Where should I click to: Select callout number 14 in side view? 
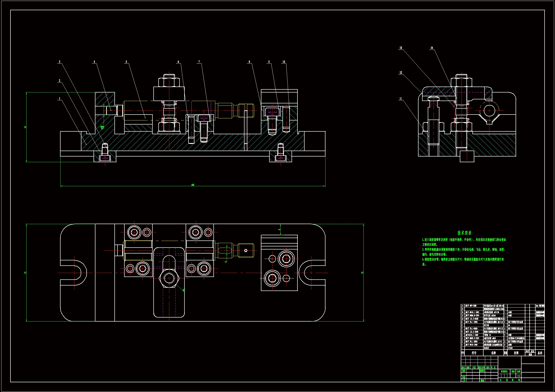[432, 48]
